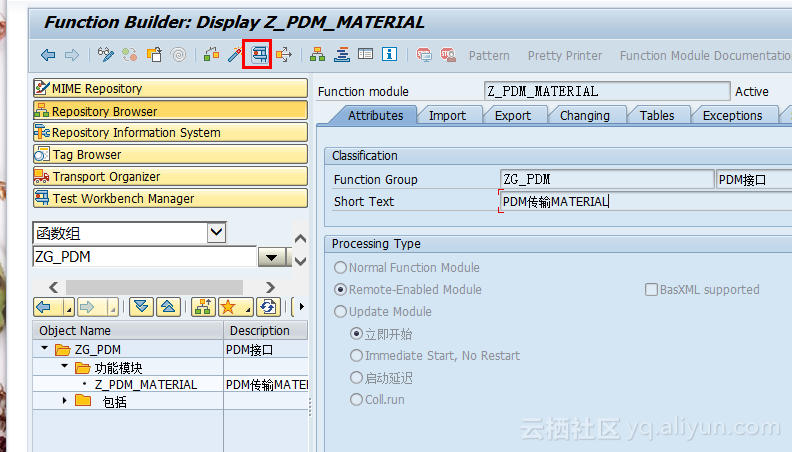Select Coll.run radio option
The width and height of the screenshot is (792, 452).
(x=357, y=399)
